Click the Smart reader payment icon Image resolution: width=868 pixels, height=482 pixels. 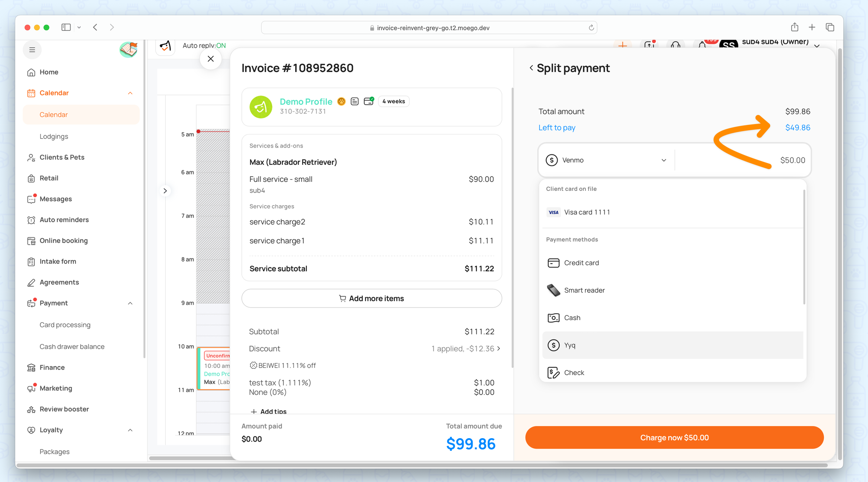tap(553, 290)
